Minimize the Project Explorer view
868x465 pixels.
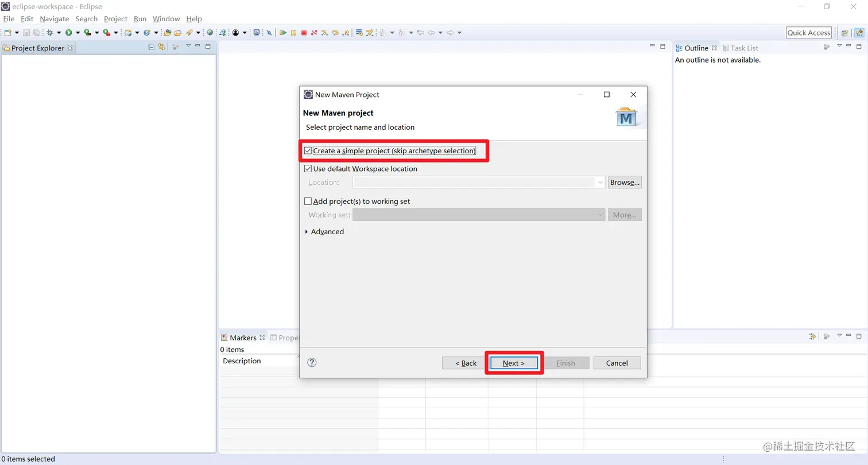click(x=197, y=45)
